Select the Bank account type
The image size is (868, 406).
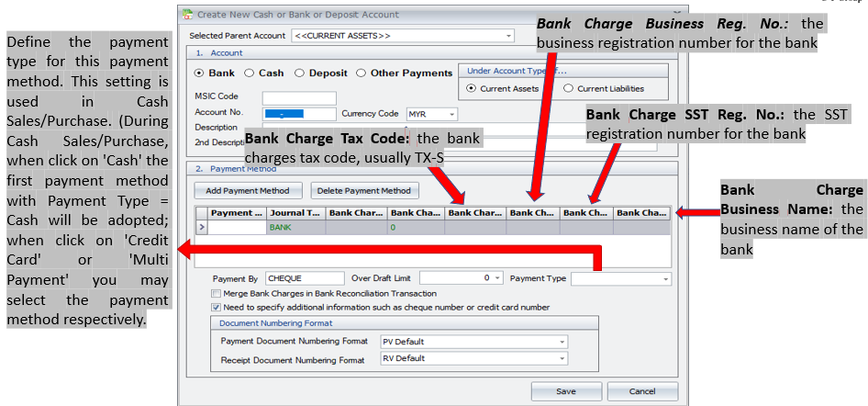(x=199, y=73)
